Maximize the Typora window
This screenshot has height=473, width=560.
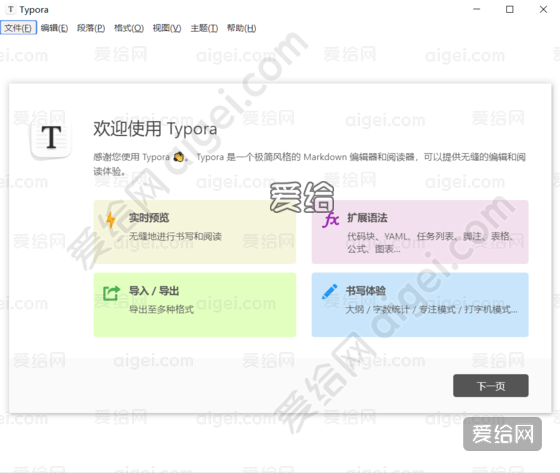coord(510,9)
